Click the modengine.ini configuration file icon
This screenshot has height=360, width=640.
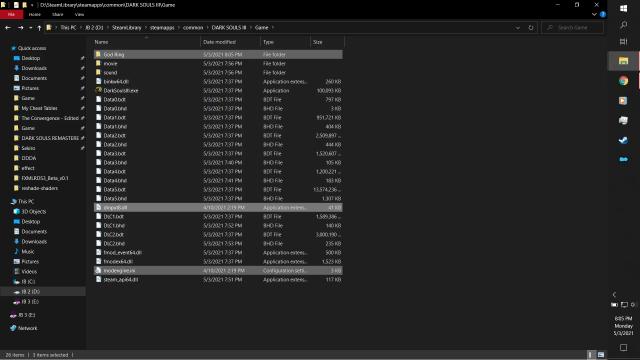click(x=98, y=270)
